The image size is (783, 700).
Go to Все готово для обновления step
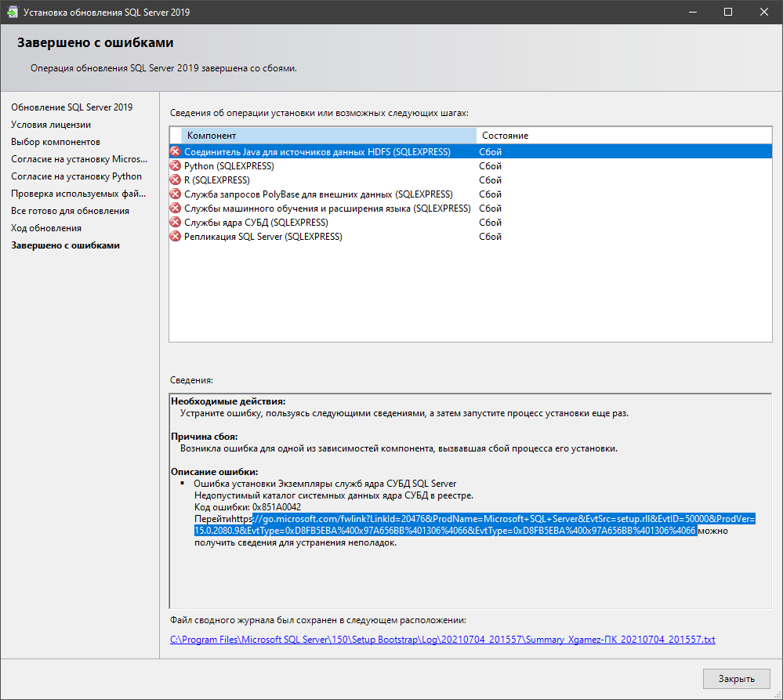coord(70,211)
